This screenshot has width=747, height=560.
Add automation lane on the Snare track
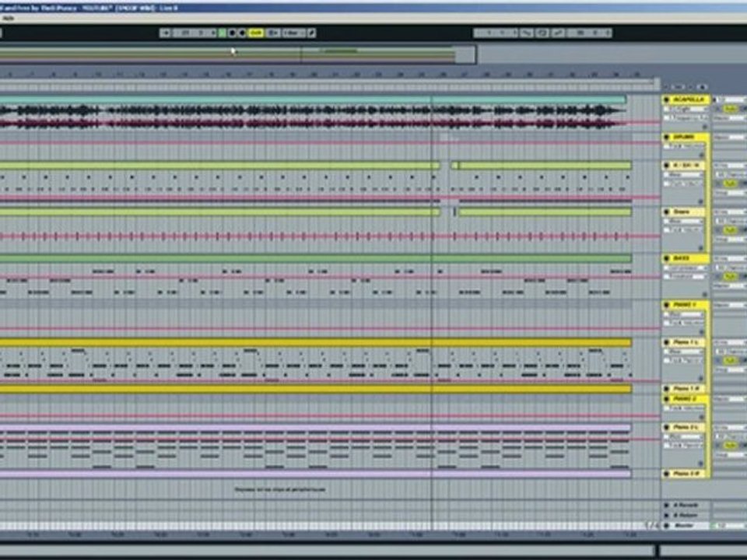click(x=701, y=248)
